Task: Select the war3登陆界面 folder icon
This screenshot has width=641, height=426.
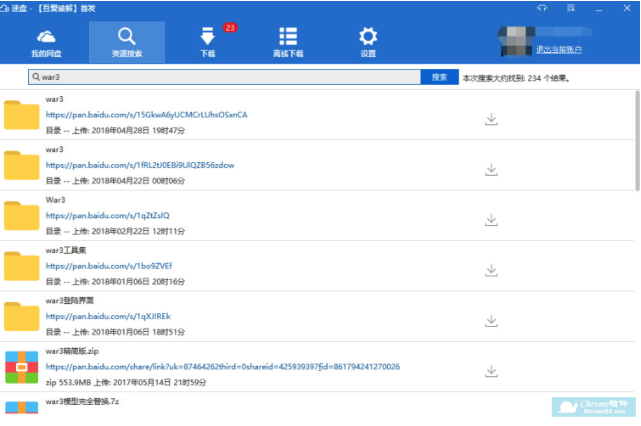Action: (22, 316)
